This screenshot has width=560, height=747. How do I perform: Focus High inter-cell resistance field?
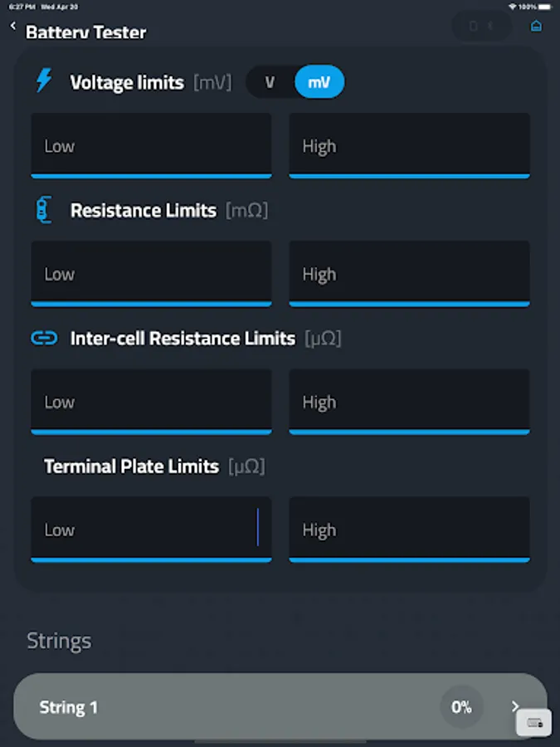(x=409, y=403)
